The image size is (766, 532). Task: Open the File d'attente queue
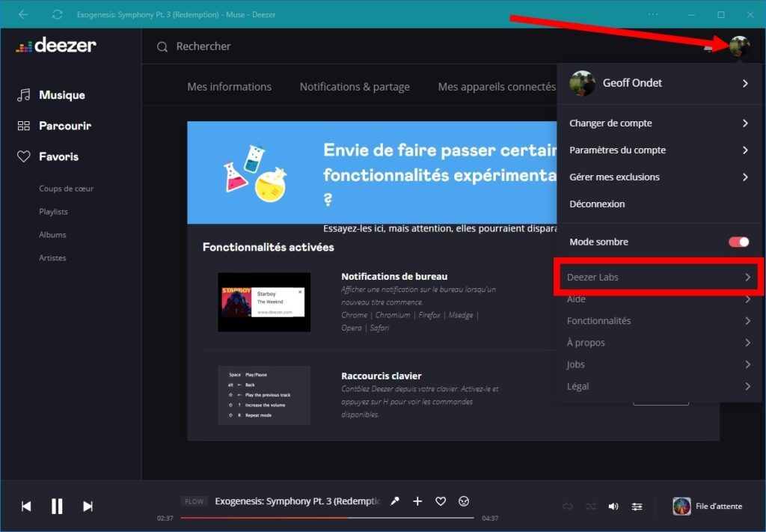click(708, 506)
